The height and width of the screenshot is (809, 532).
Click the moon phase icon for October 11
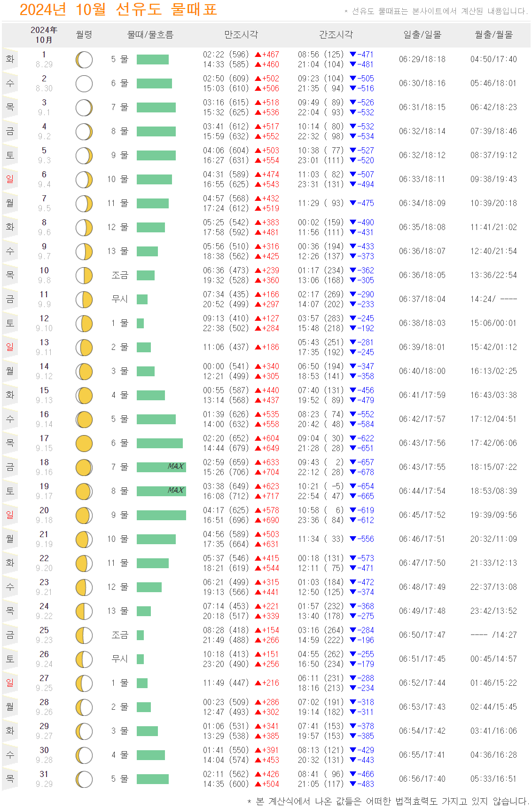pyautogui.click(x=84, y=300)
